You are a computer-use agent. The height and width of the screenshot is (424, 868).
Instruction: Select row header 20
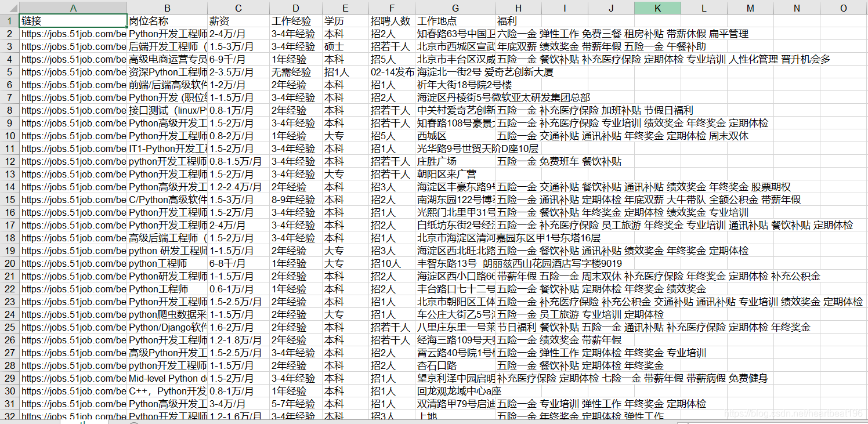pyautogui.click(x=9, y=263)
